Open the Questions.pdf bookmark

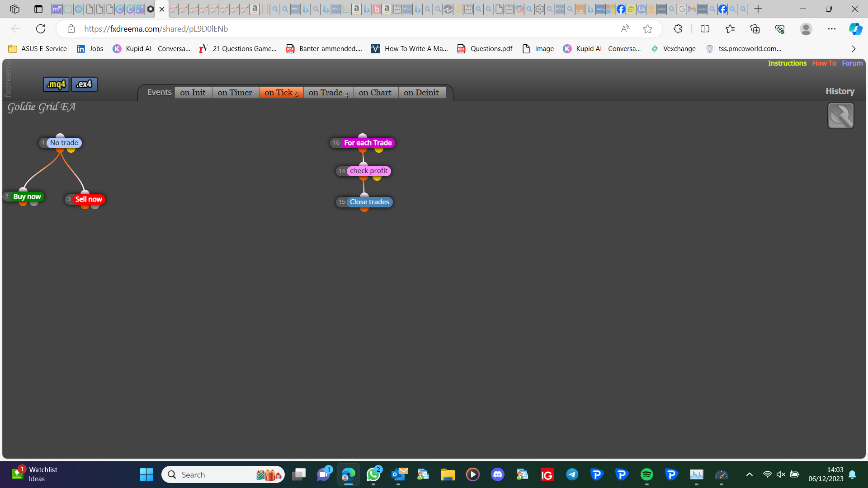click(x=485, y=49)
